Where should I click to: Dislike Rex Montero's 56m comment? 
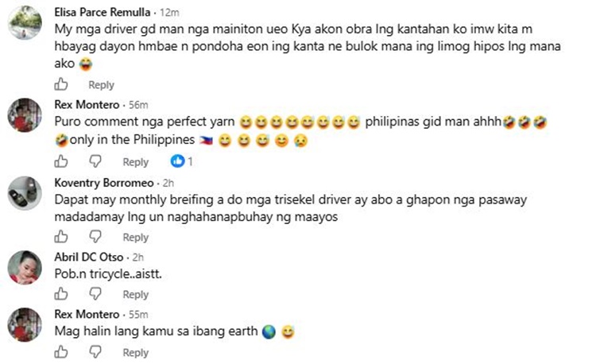(95, 161)
